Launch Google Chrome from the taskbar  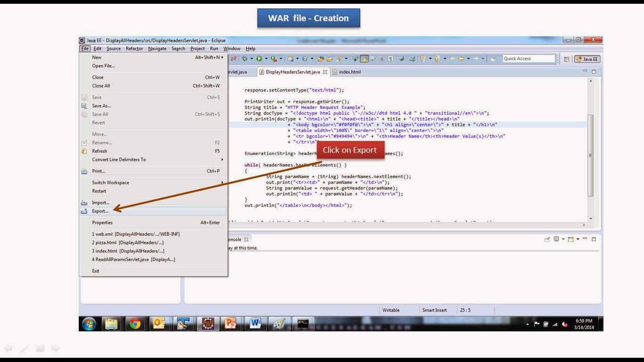[x=135, y=324]
